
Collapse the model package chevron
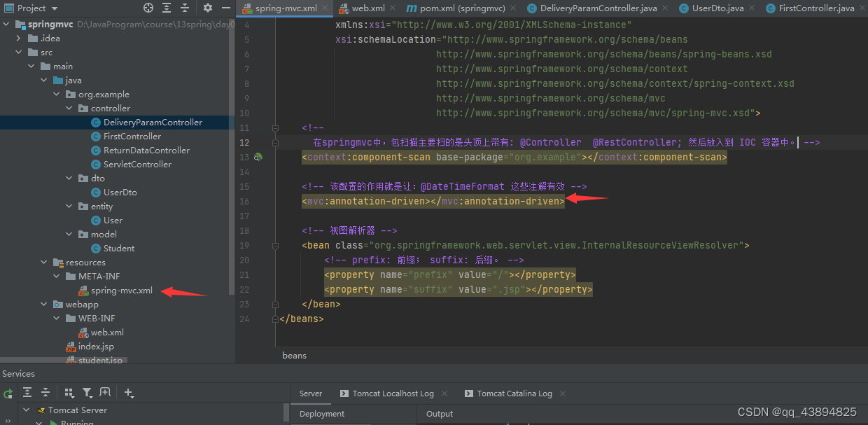pyautogui.click(x=70, y=235)
